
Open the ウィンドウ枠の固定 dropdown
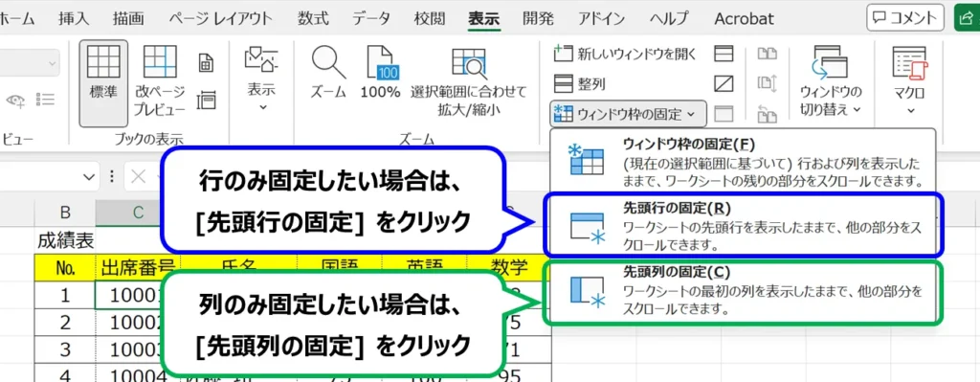[628, 114]
